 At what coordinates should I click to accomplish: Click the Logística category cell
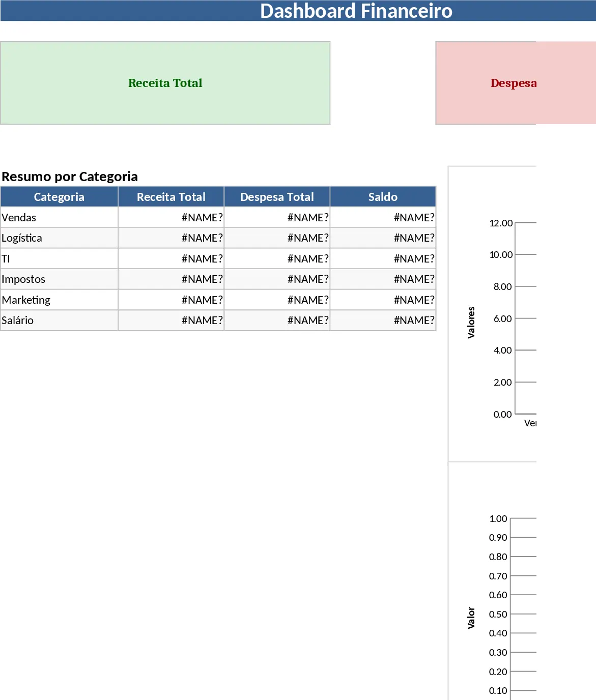[x=59, y=238]
